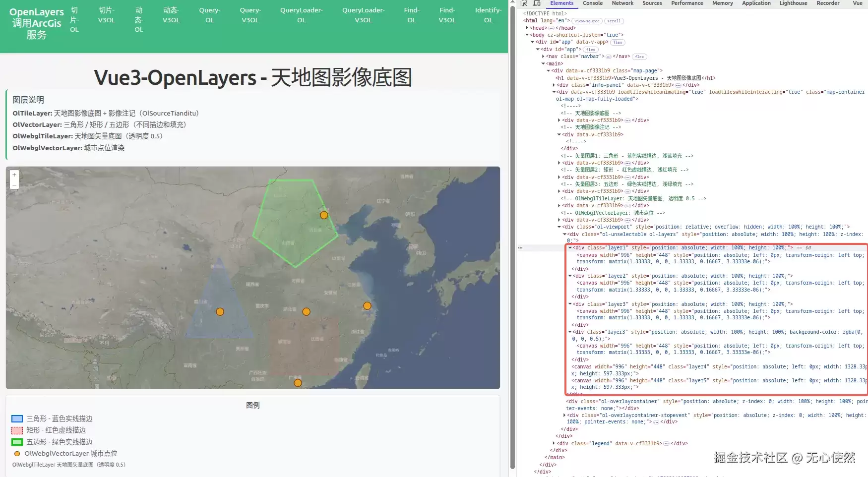Open the Query-OL navbar link

(210, 15)
